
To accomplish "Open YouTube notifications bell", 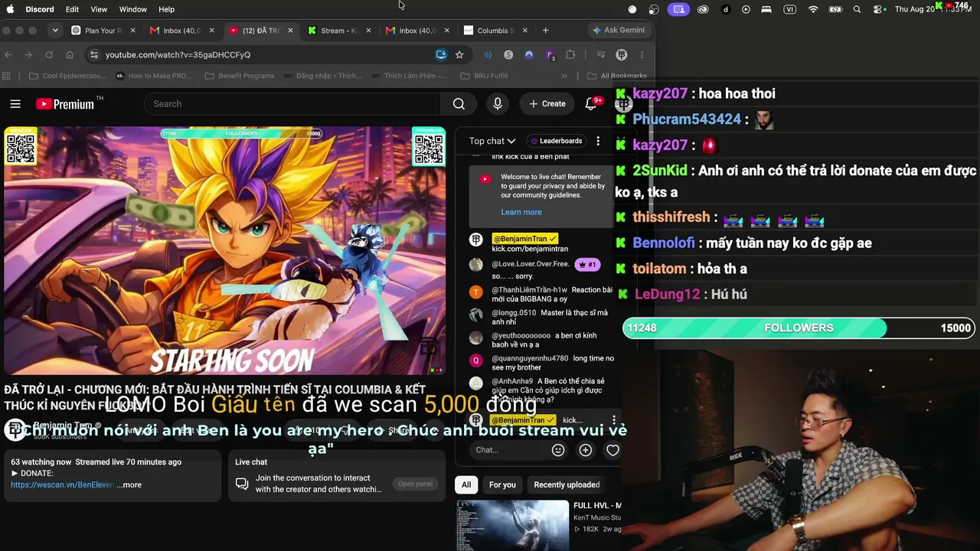I will (591, 104).
